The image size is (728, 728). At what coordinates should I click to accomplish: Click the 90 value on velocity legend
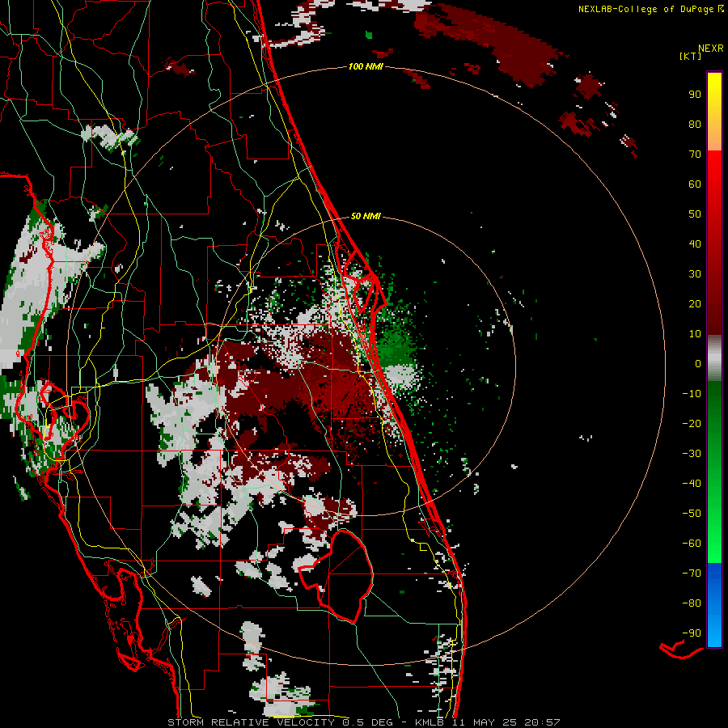click(x=695, y=95)
